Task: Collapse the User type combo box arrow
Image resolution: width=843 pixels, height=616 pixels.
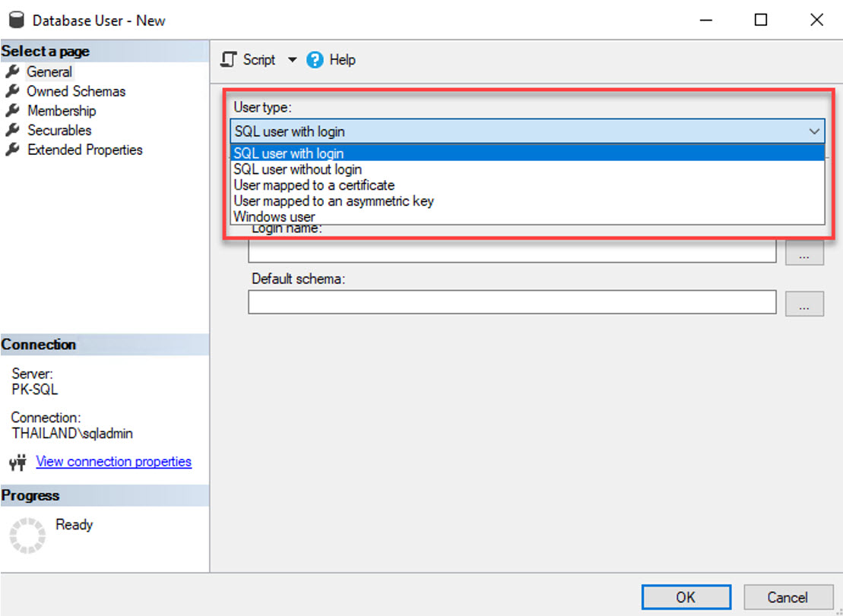Action: click(x=814, y=131)
